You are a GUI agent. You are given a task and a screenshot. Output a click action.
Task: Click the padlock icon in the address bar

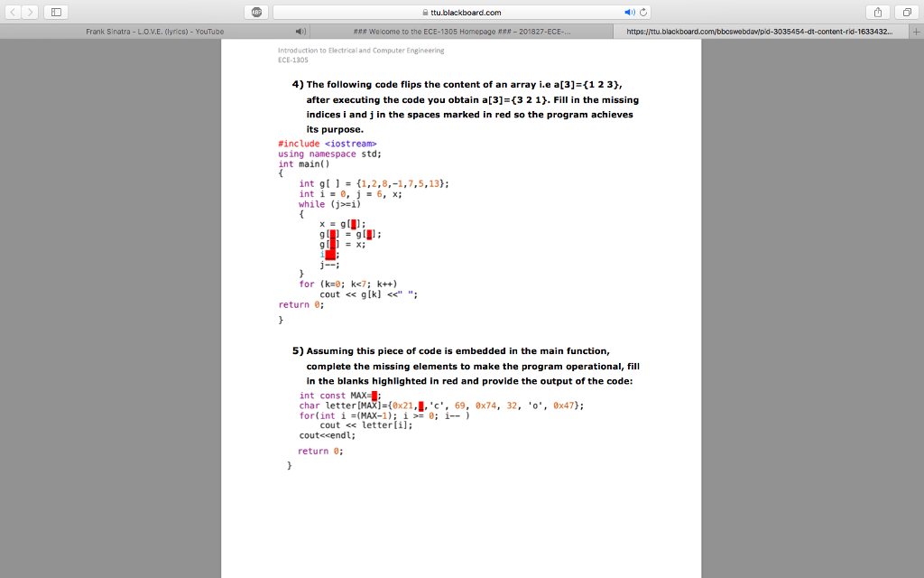coord(425,13)
